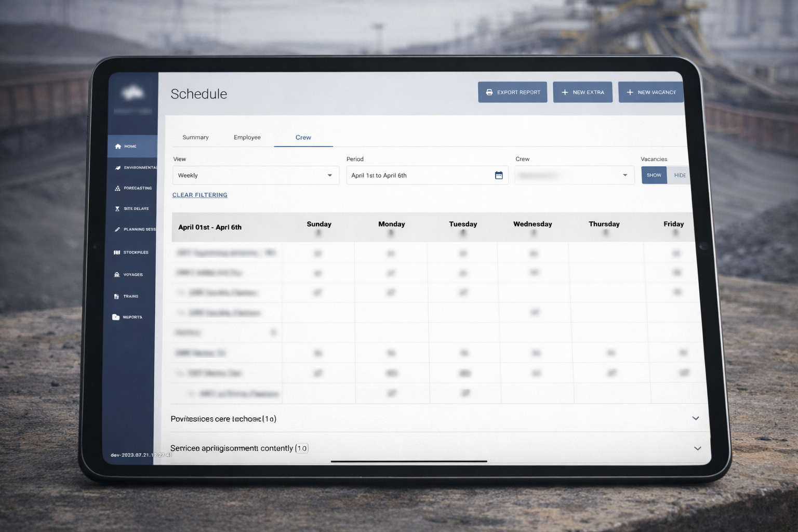The height and width of the screenshot is (532, 798).
Task: Expand the bottom section chevron
Action: (698, 448)
